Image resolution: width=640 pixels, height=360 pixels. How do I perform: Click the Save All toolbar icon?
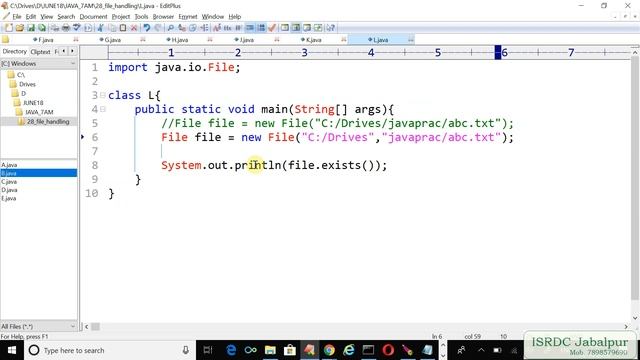(x=42, y=28)
